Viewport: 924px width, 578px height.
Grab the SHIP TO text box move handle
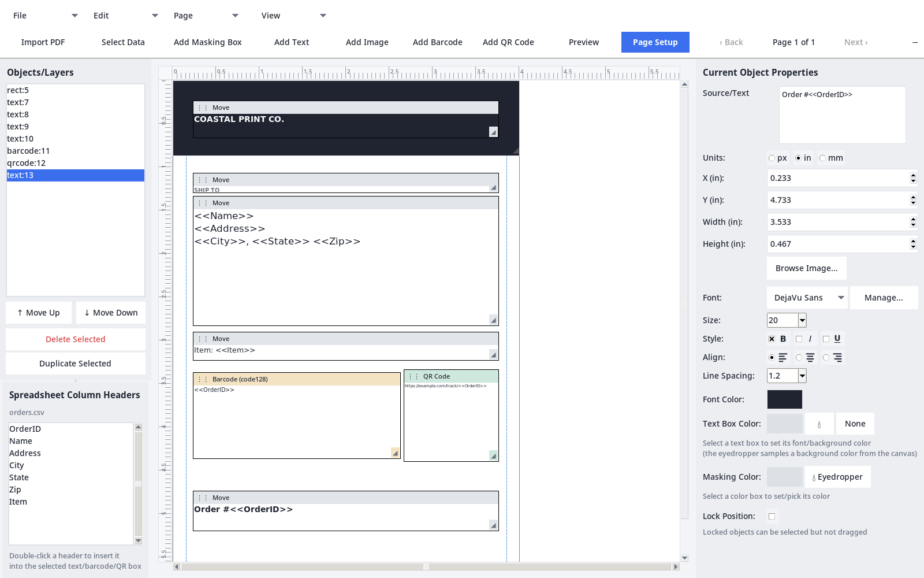pos(345,180)
